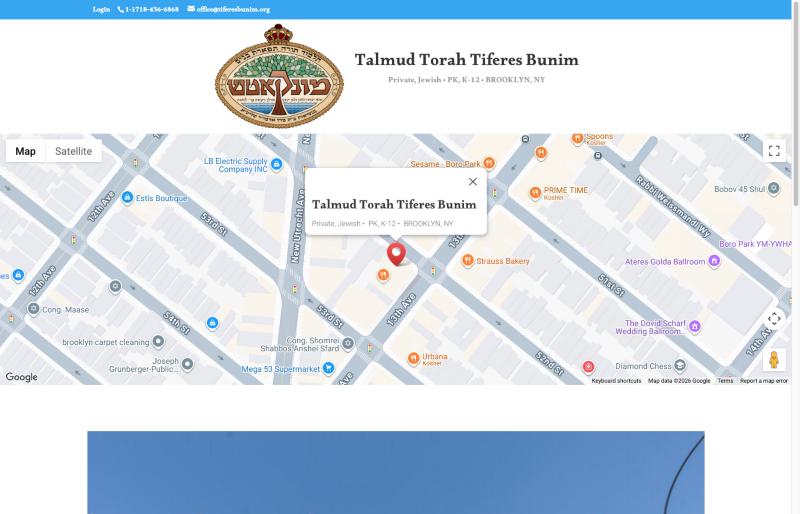
Task: Click the restaurant marker below the red pin
Action: click(383, 276)
